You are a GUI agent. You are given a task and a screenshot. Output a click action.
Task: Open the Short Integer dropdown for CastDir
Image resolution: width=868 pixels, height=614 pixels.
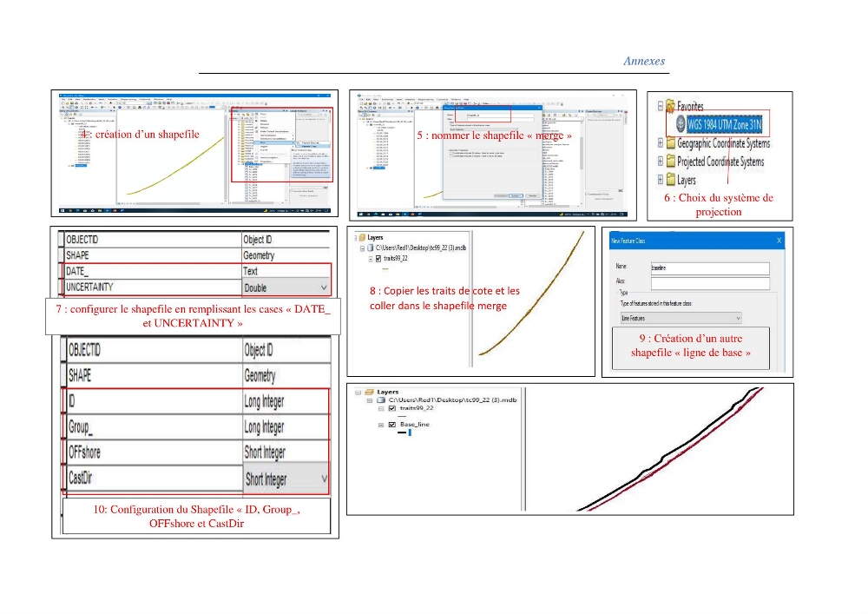(323, 479)
